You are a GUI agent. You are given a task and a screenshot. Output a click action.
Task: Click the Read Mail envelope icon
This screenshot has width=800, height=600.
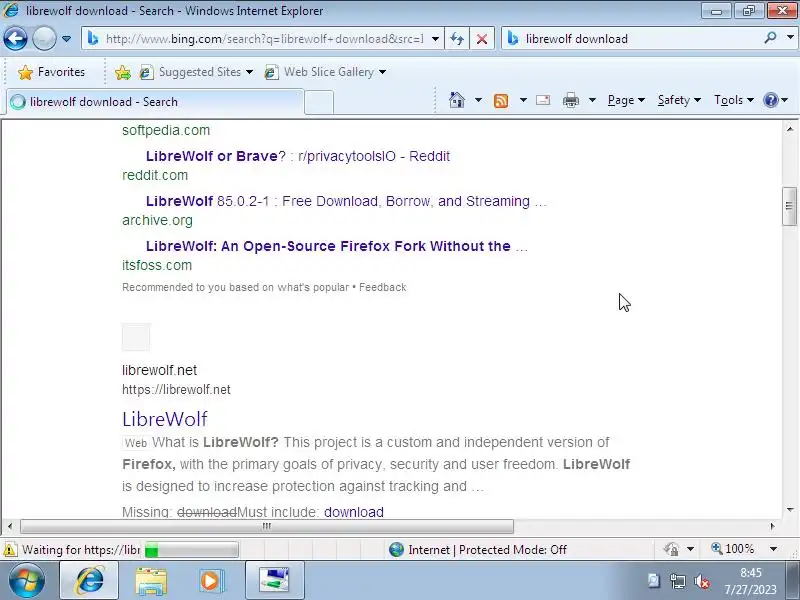click(543, 100)
